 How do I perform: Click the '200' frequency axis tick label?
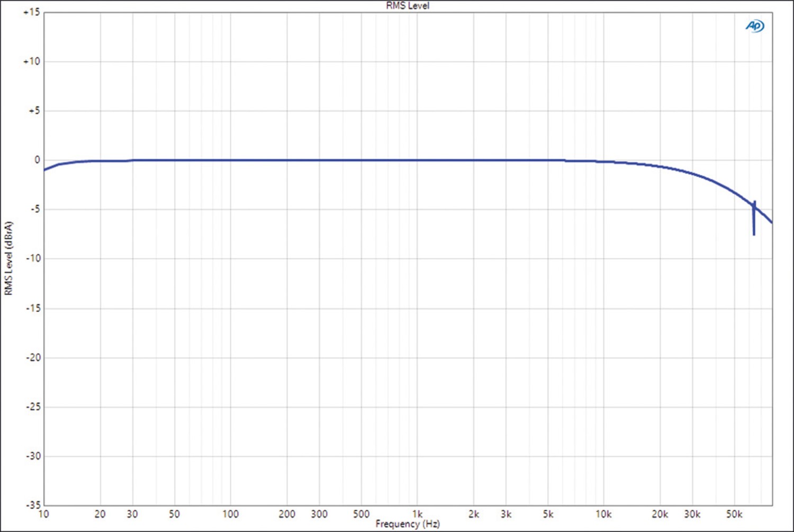[x=286, y=513]
